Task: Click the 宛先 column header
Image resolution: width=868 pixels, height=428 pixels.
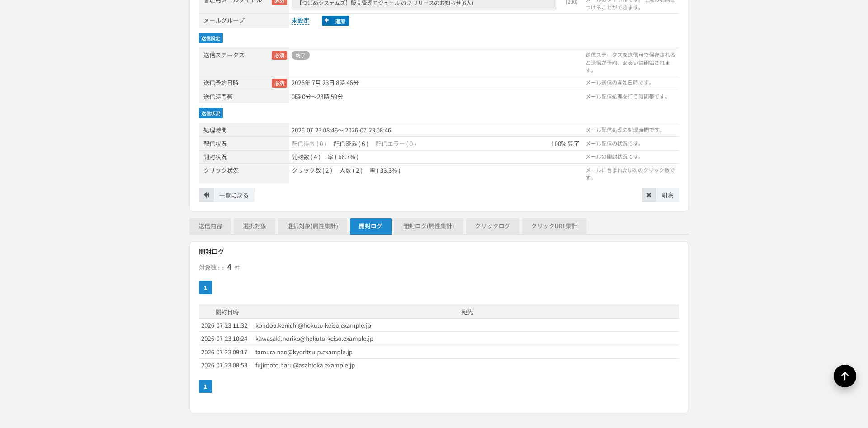Action: [467, 312]
